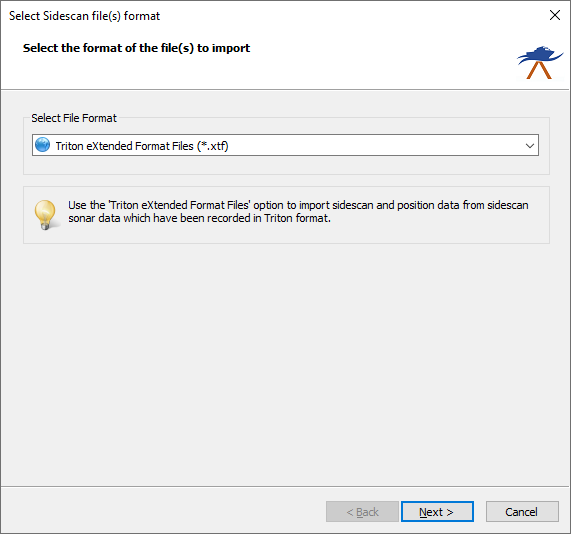Go to the next wizard step
Screen dimensions: 571x534
tap(437, 512)
